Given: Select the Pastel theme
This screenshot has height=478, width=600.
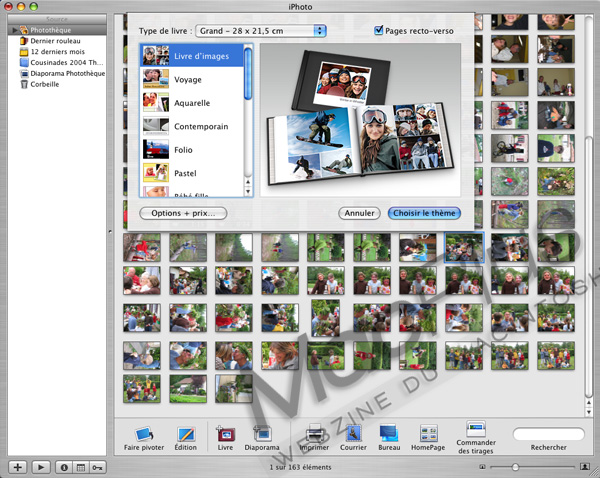Looking at the screenshot, I should click(x=192, y=173).
